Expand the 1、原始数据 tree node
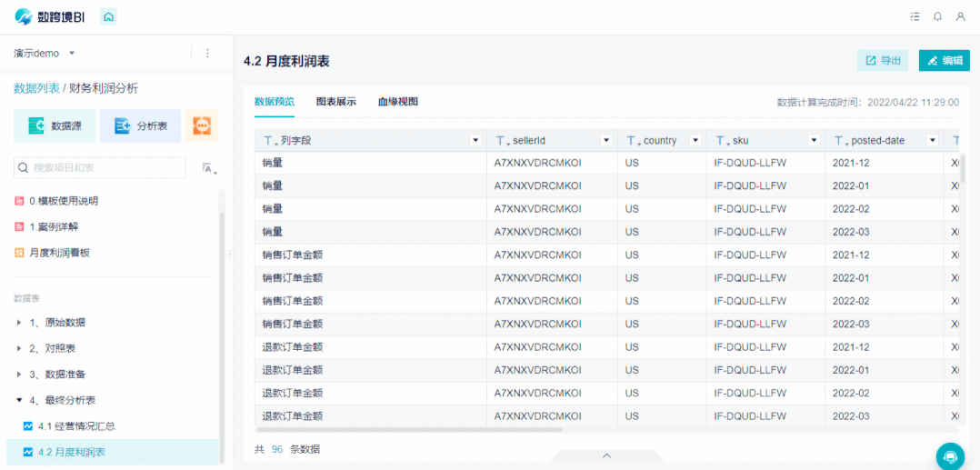Screen dimensions: 980x470 [19, 323]
